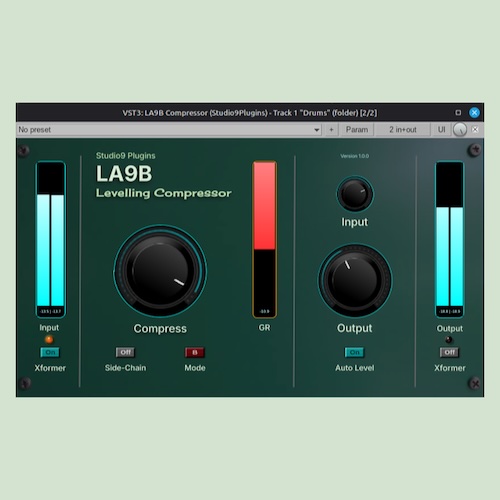Screen dimensions: 500x500
Task: Toggle the Auto Level On switch
Action: pyautogui.click(x=355, y=352)
